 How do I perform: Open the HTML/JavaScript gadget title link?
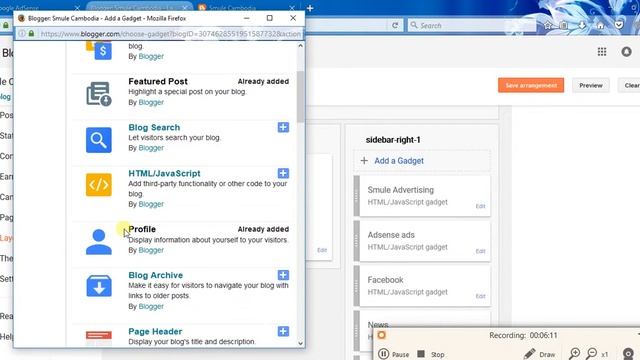(x=164, y=173)
